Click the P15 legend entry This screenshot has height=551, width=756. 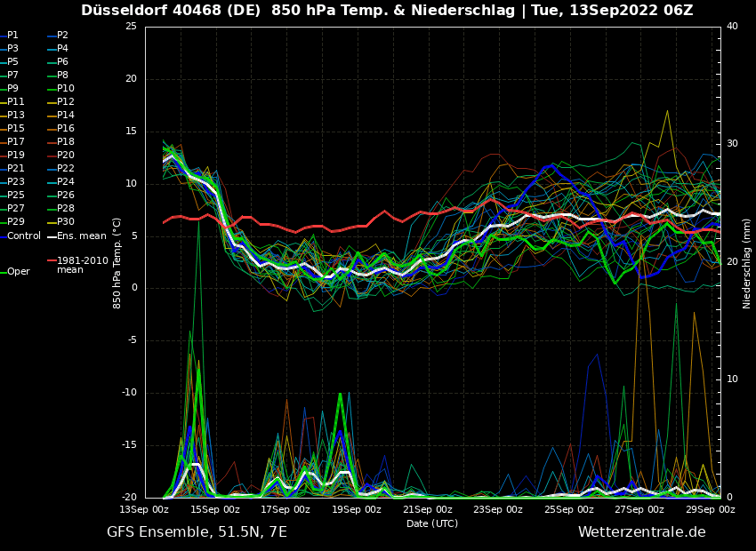pyautogui.click(x=16, y=129)
